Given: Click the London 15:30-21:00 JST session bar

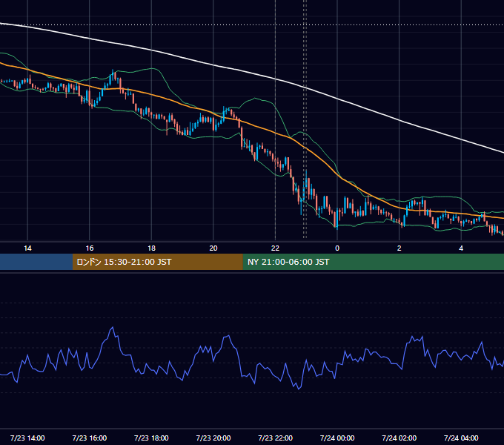Looking at the screenshot, I should [x=157, y=262].
